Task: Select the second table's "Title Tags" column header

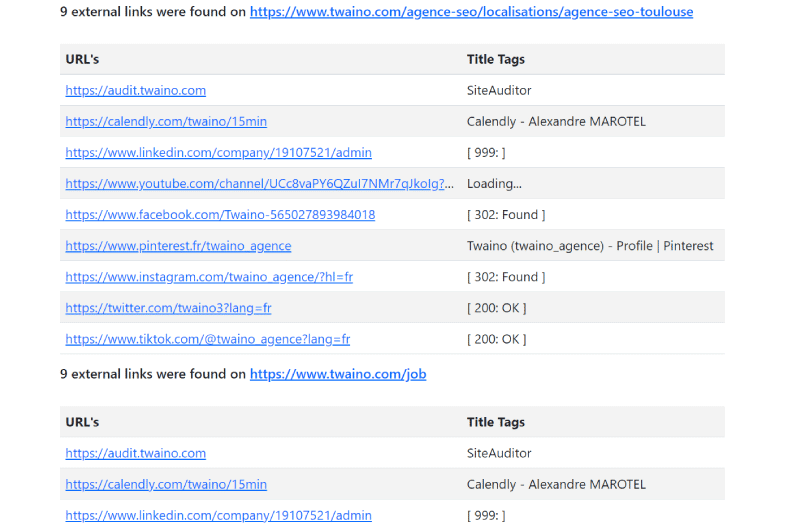Action: [x=495, y=422]
